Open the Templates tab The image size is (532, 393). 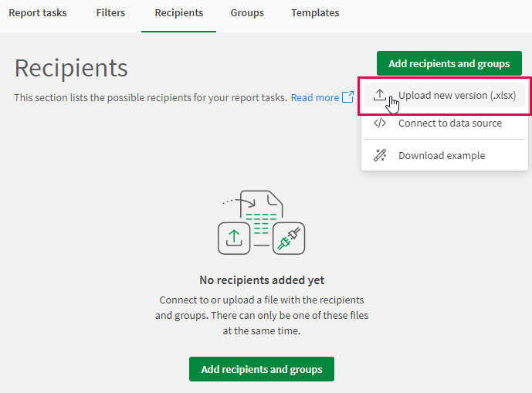[315, 13]
